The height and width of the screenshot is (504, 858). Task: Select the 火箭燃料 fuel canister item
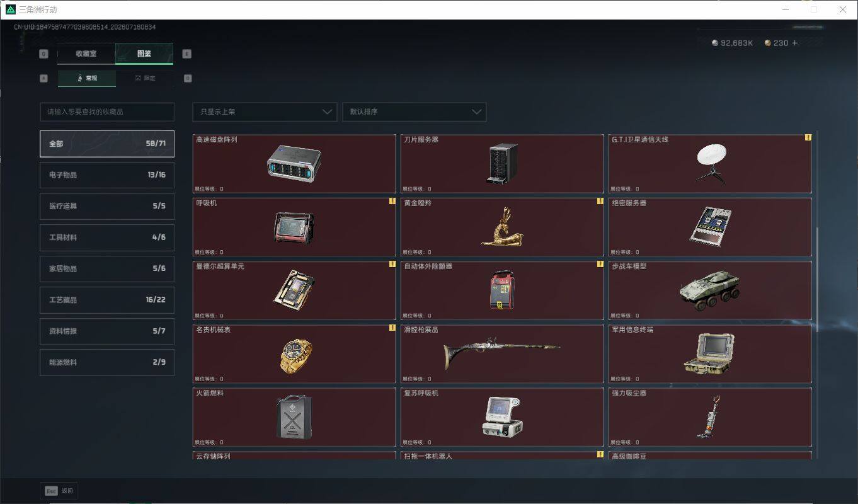point(294,417)
